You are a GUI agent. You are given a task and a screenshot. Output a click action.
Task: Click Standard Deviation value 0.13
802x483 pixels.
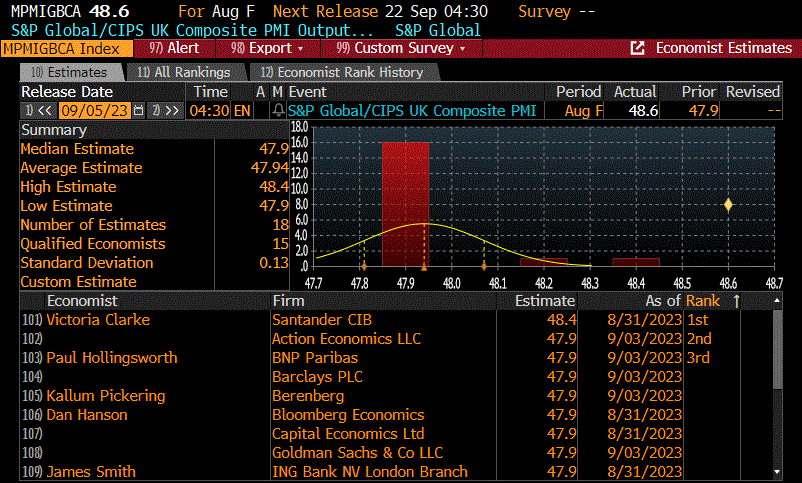pyautogui.click(x=274, y=262)
